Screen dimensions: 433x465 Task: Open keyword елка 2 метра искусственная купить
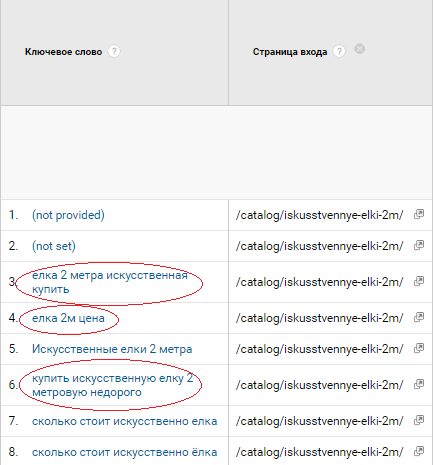tap(110, 282)
